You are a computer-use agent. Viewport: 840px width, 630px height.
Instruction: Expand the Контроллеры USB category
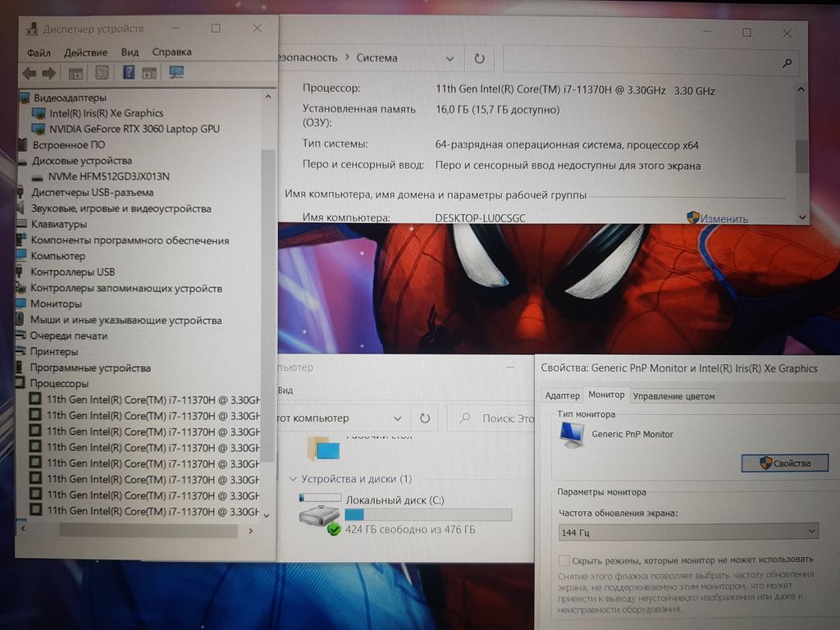pos(73,272)
